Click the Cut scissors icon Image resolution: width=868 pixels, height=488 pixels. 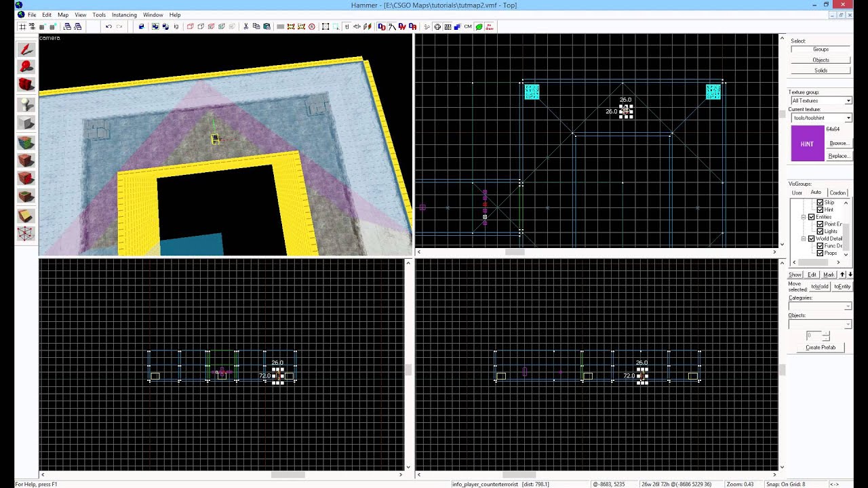coord(246,26)
